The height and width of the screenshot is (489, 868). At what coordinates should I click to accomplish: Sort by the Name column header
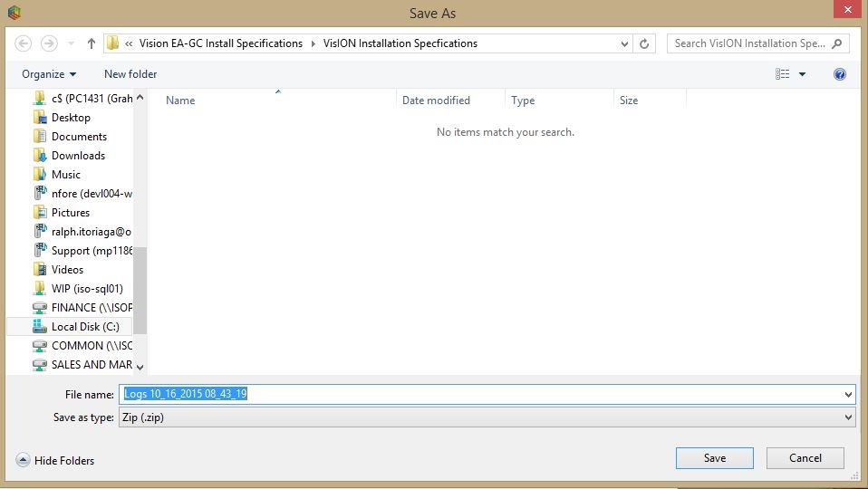click(180, 101)
